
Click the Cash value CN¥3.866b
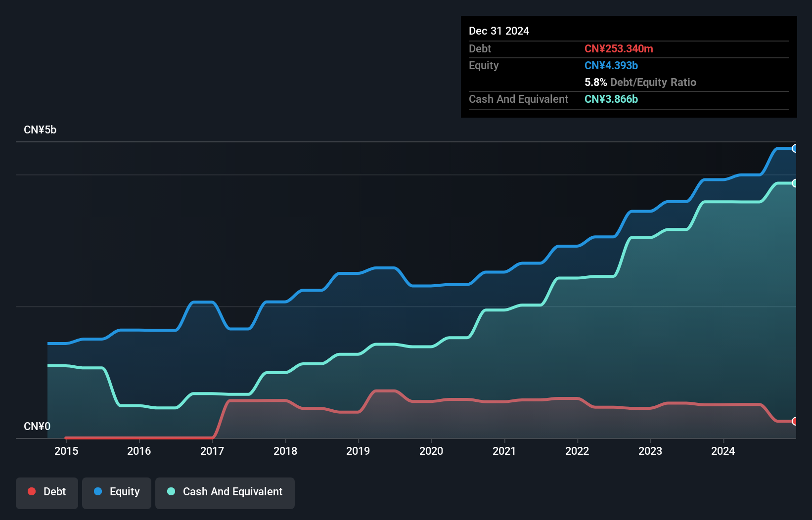[x=611, y=99]
